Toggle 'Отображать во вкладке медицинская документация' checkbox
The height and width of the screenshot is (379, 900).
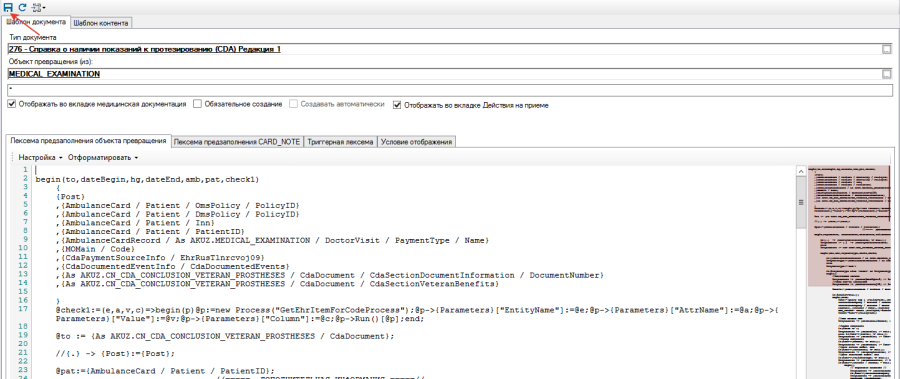point(12,105)
